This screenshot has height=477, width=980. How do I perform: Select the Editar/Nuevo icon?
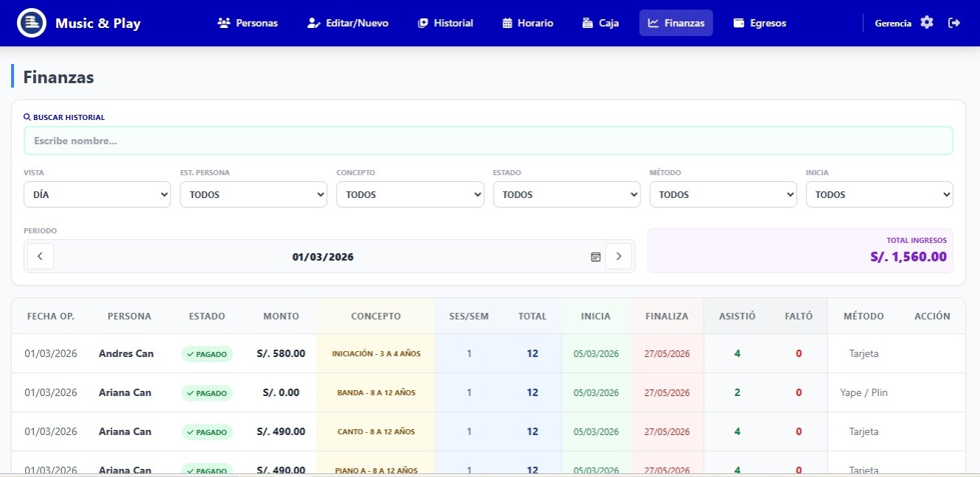312,23
